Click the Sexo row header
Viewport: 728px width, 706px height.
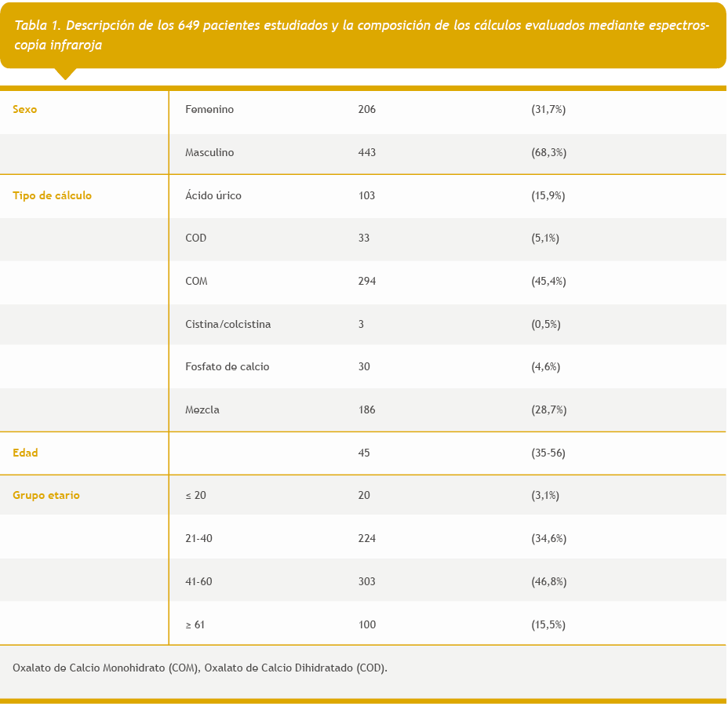pyautogui.click(x=25, y=110)
